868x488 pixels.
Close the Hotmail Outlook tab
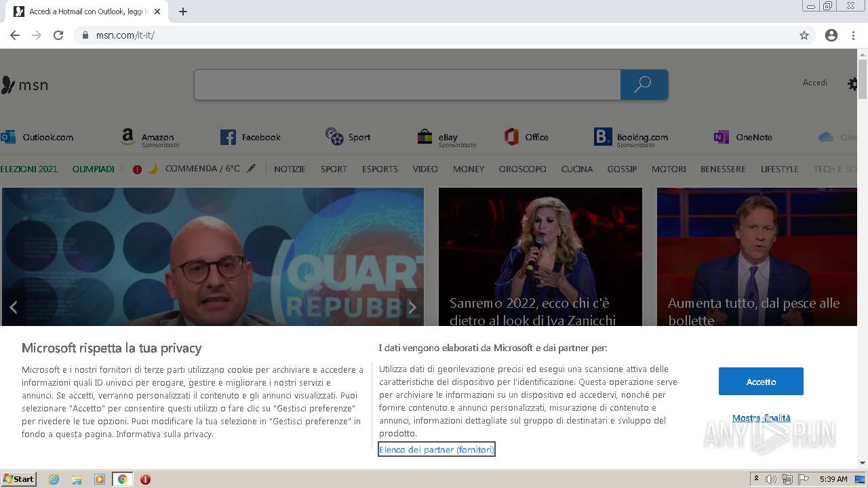pos(157,12)
